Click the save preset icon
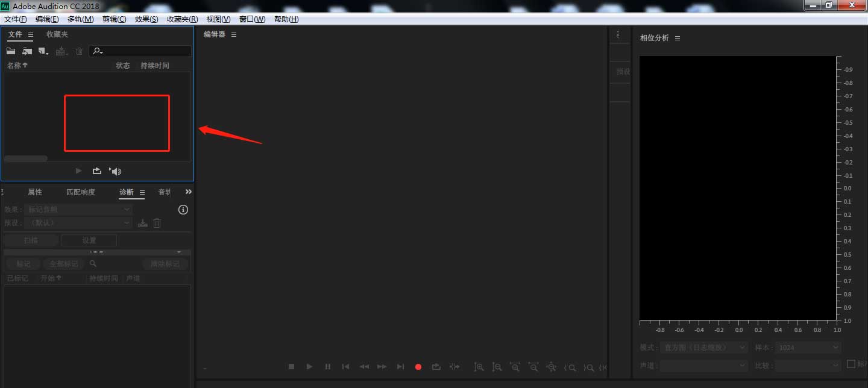The width and height of the screenshot is (868, 388). 143,223
